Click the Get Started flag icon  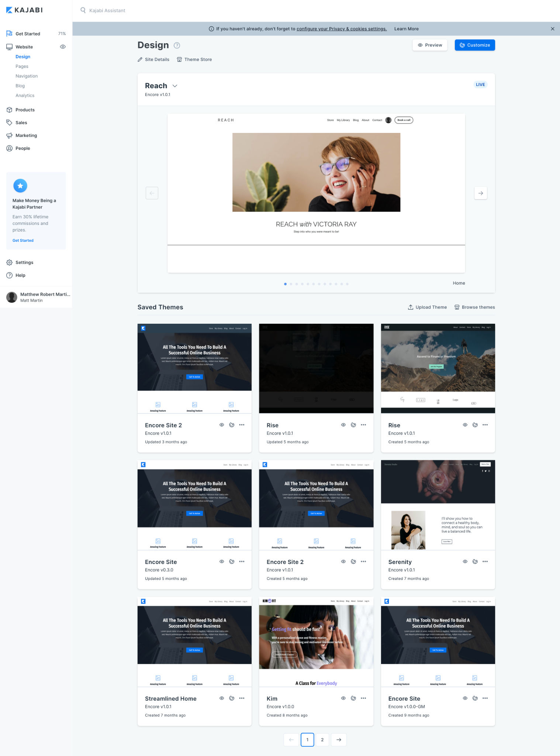(x=10, y=34)
